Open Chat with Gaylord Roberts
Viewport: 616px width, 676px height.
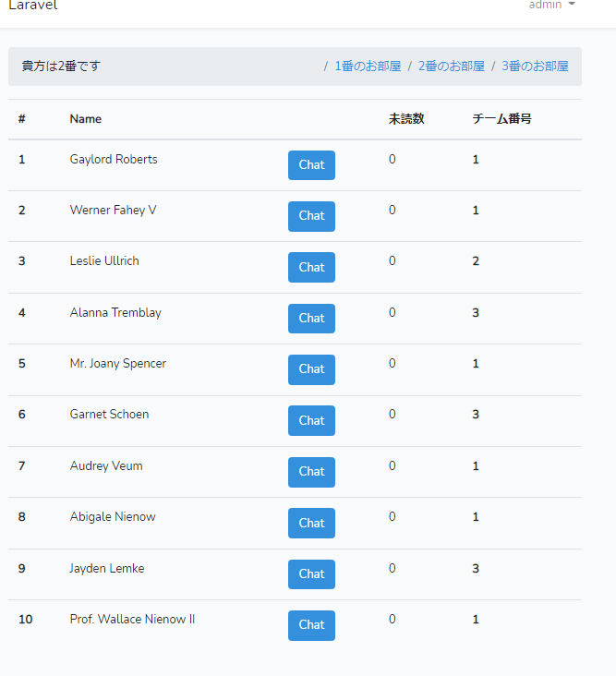(311, 165)
